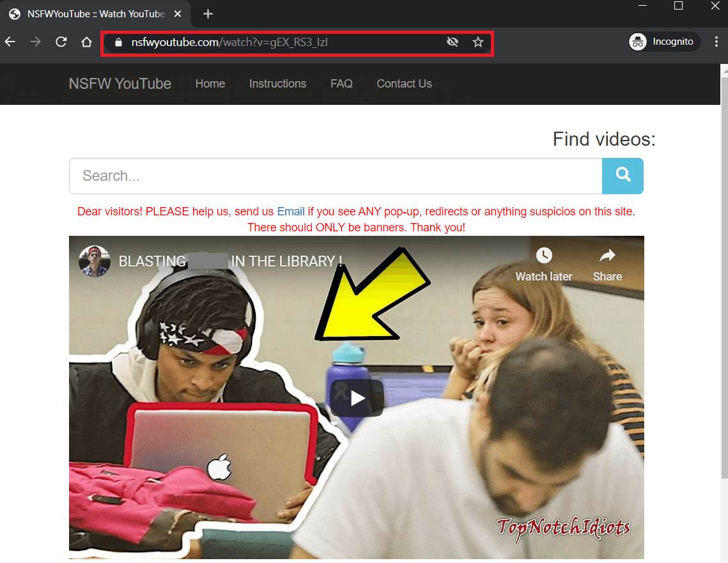Click the browser back arrow
Viewport: 728px width, 563px height.
(10, 42)
